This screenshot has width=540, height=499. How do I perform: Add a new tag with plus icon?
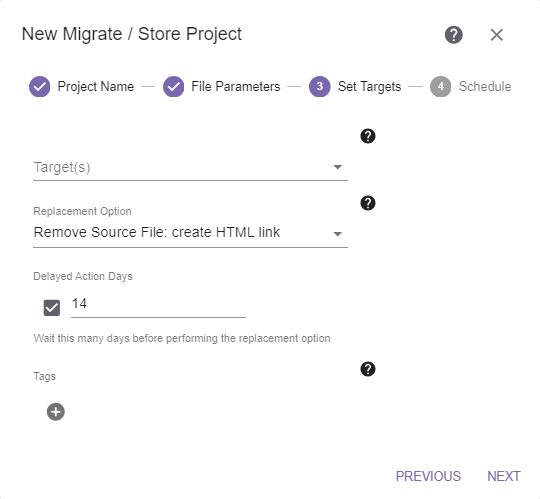pos(56,412)
